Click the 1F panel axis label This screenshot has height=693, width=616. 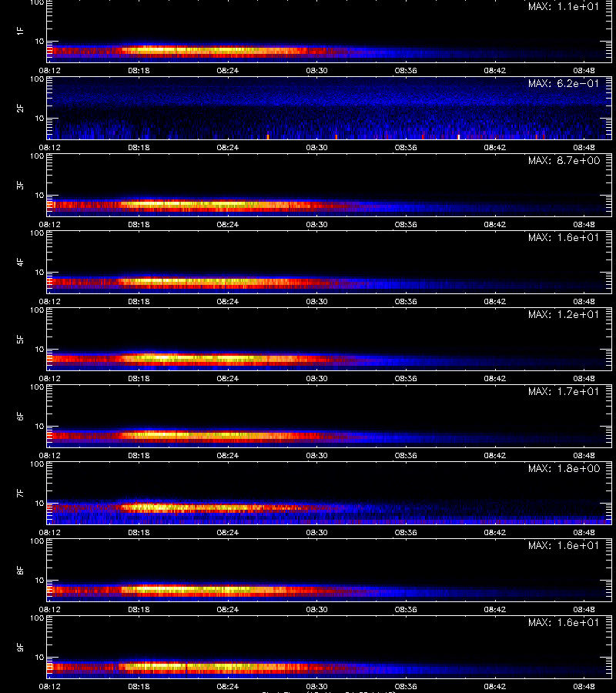[x=20, y=31]
